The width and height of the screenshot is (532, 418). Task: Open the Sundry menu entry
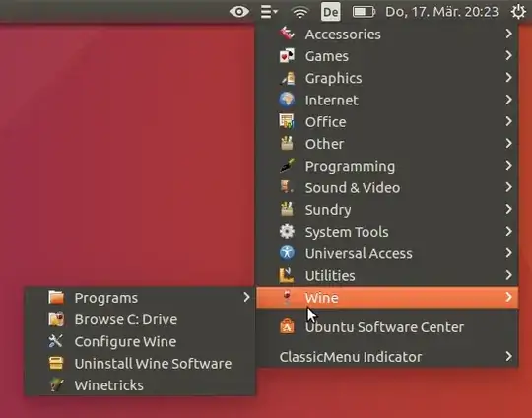pos(387,210)
